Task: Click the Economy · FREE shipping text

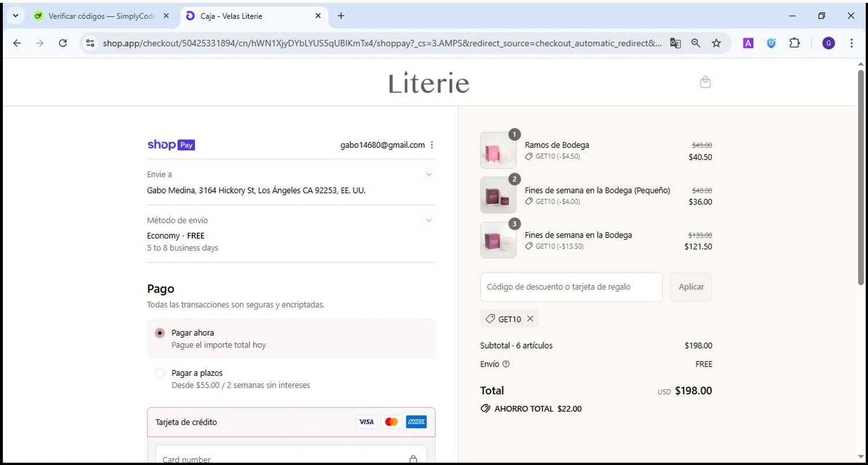Action: point(176,236)
